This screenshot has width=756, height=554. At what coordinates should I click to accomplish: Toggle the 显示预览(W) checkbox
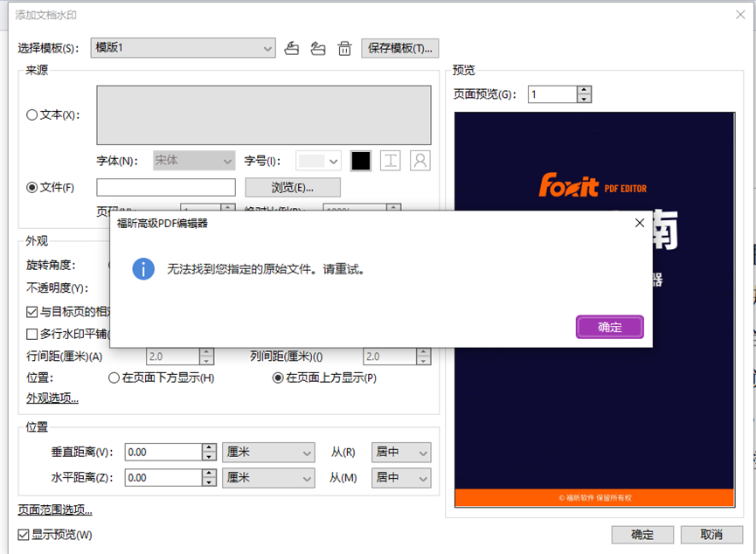coord(24,535)
